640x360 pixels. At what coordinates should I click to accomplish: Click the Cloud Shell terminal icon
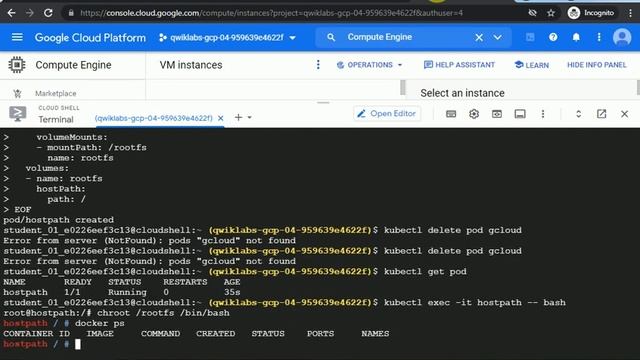click(18, 114)
